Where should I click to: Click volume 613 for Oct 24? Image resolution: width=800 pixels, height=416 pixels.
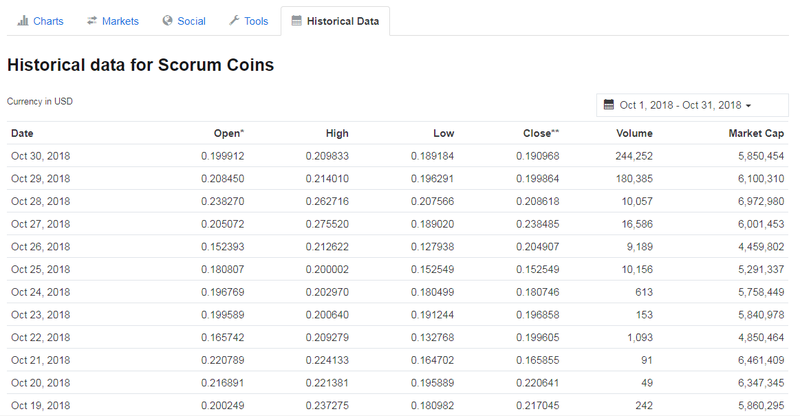(644, 292)
